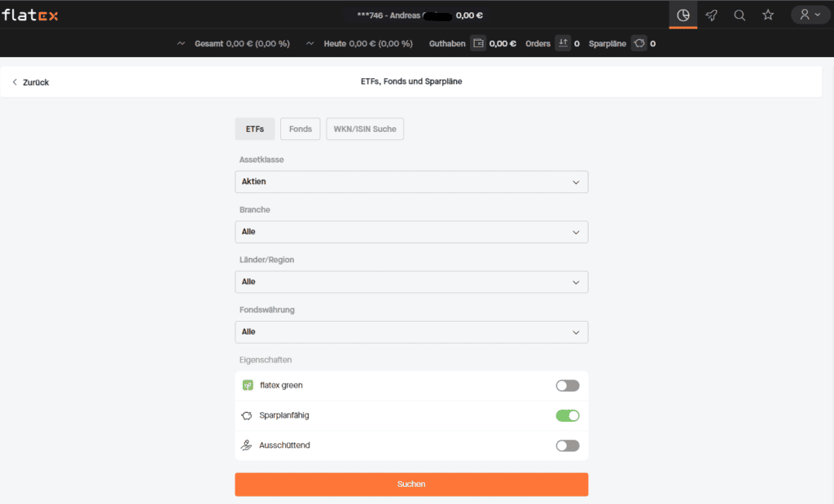This screenshot has width=834, height=504.
Task: Expand the Länder/Region dropdown
Action: pos(411,282)
